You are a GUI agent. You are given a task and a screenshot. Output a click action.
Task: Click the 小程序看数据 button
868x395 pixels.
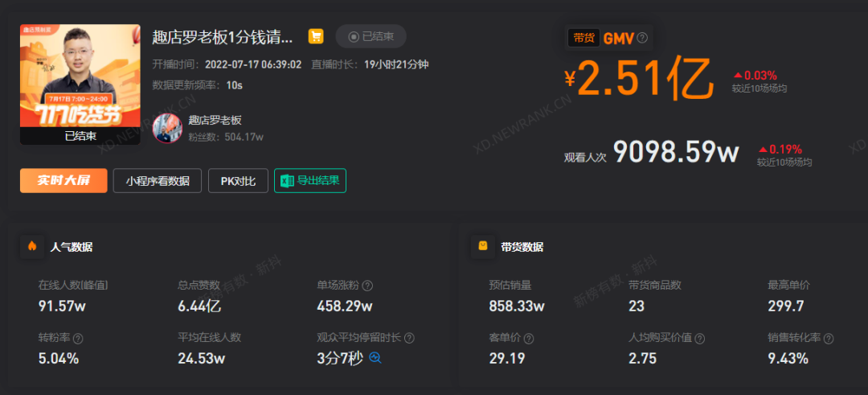click(158, 181)
